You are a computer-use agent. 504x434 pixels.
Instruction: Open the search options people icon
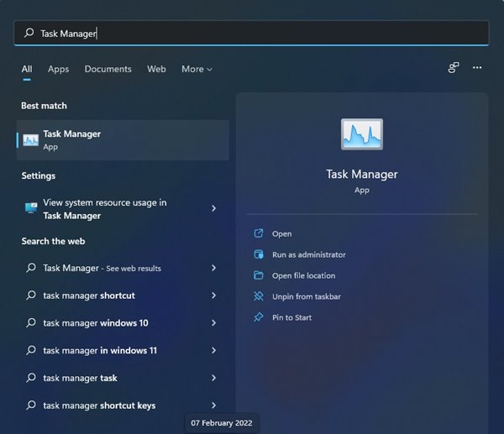coord(454,68)
